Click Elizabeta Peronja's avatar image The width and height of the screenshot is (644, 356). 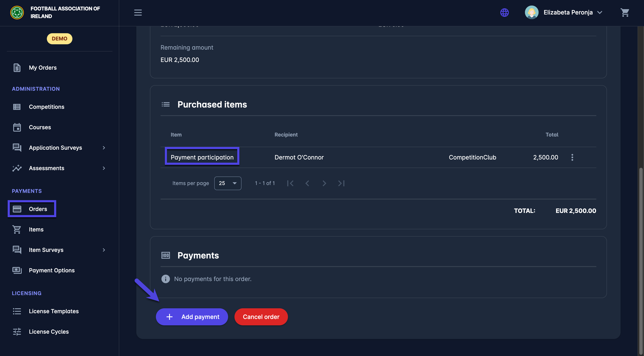click(x=531, y=13)
